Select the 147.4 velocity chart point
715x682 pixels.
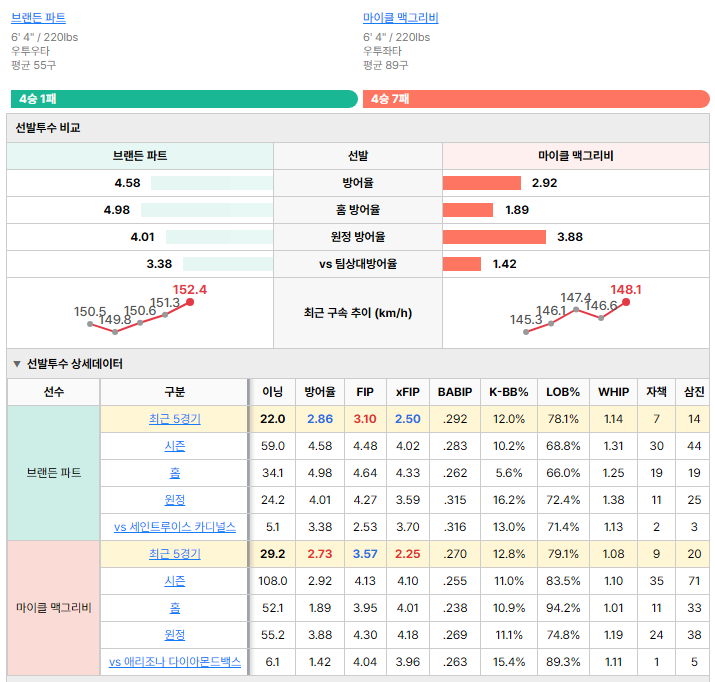pyautogui.click(x=576, y=310)
